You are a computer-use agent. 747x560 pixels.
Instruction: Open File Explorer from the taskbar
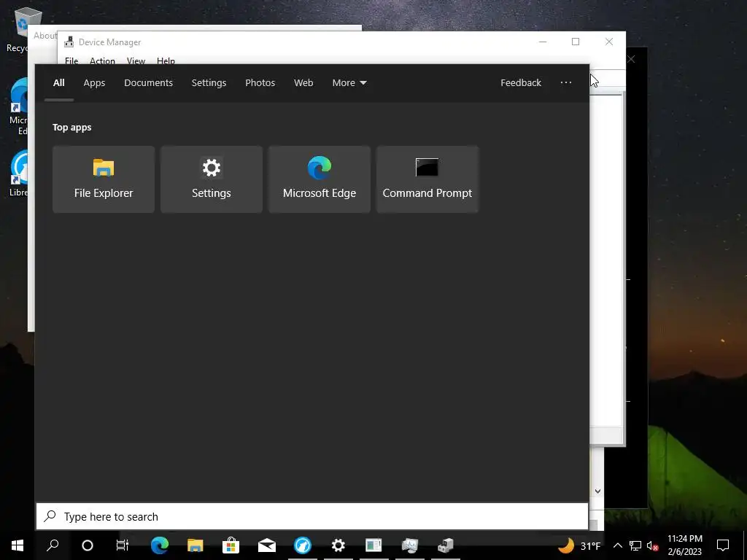pyautogui.click(x=196, y=545)
